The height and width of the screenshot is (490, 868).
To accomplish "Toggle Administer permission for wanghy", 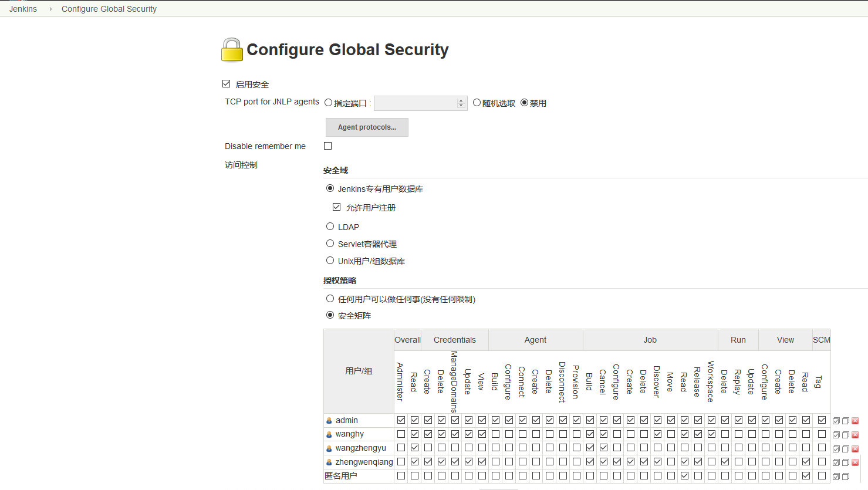I will point(401,434).
